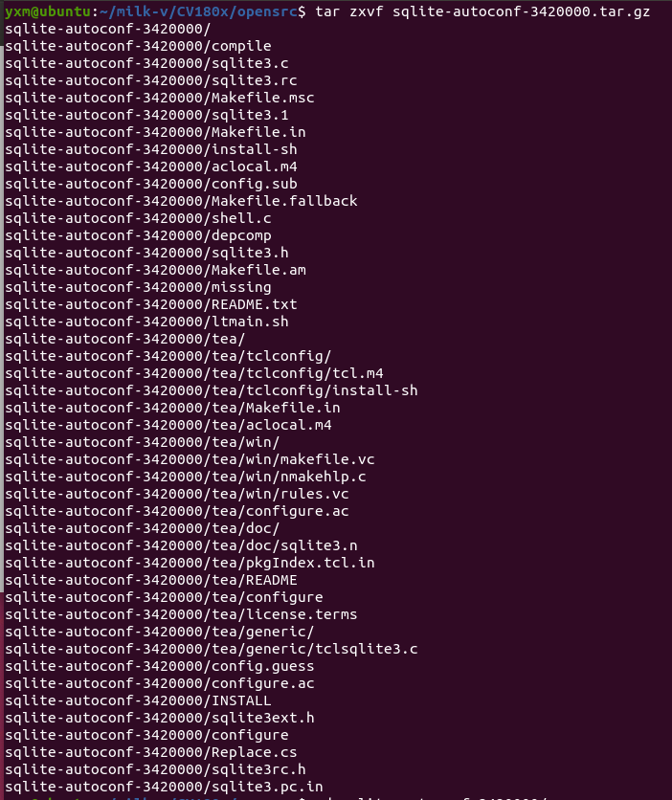The height and width of the screenshot is (800, 672).
Task: Click the sqlite3.c output line
Action: (x=146, y=64)
